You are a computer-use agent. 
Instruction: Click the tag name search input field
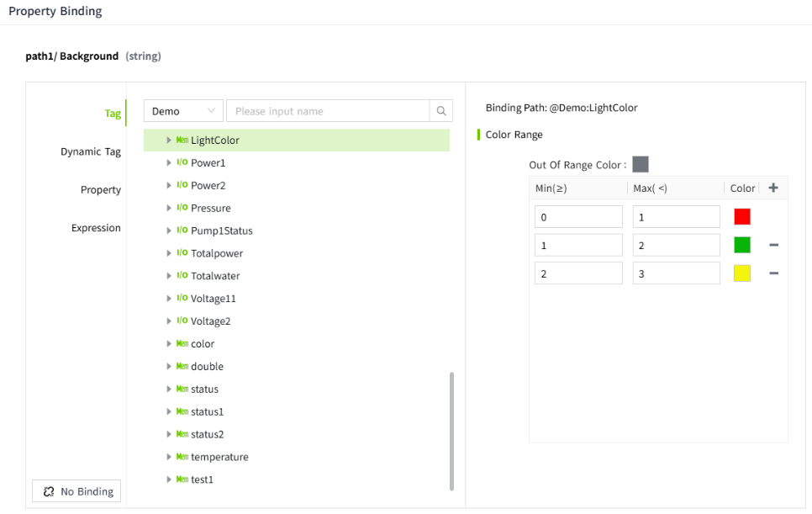(328, 111)
